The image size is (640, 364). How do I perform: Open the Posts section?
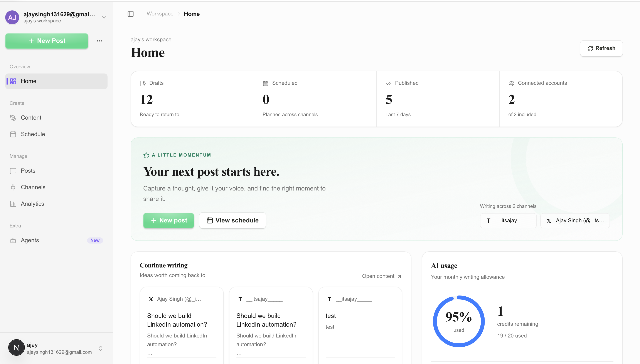click(56, 171)
